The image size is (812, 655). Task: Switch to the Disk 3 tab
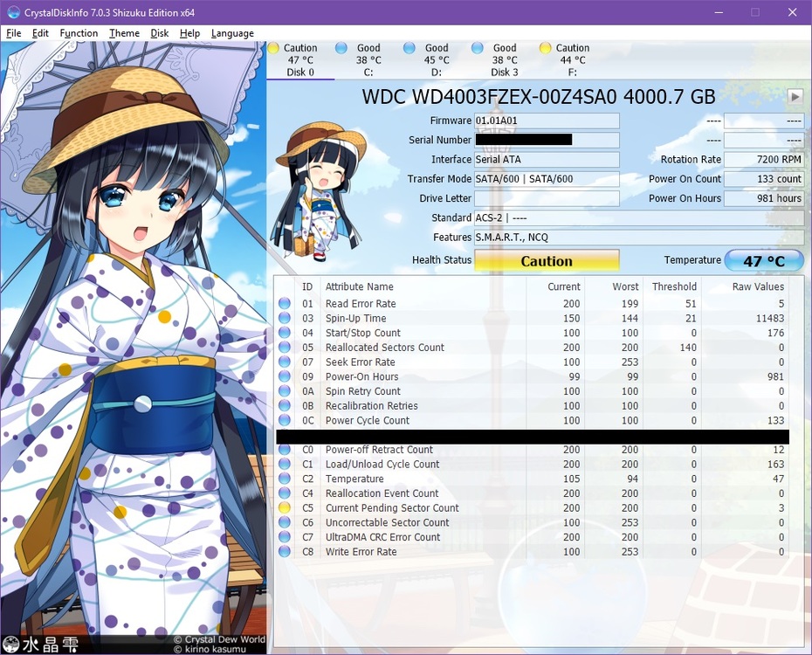tap(504, 60)
